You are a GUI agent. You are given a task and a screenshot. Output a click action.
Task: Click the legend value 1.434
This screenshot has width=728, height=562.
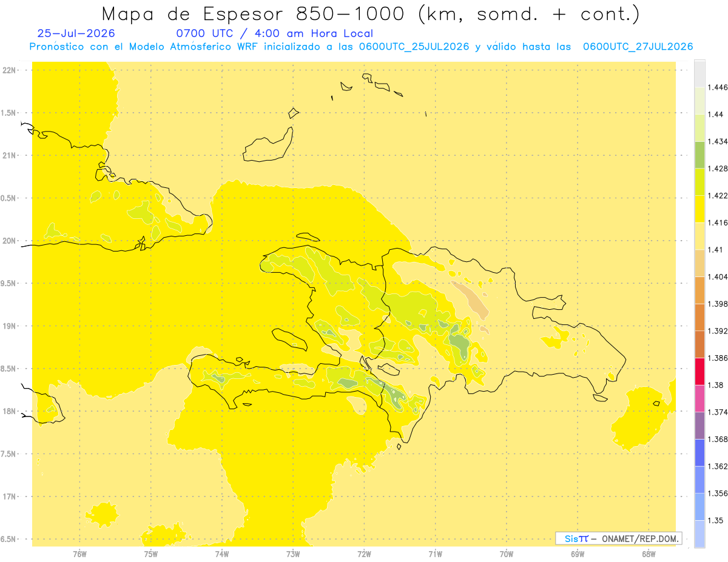(718, 141)
